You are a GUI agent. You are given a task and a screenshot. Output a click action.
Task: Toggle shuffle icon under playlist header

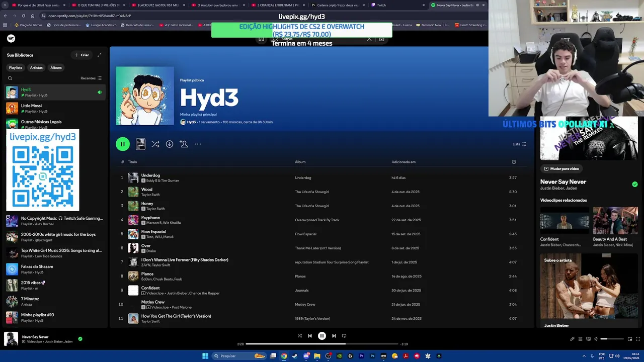pyautogui.click(x=155, y=144)
